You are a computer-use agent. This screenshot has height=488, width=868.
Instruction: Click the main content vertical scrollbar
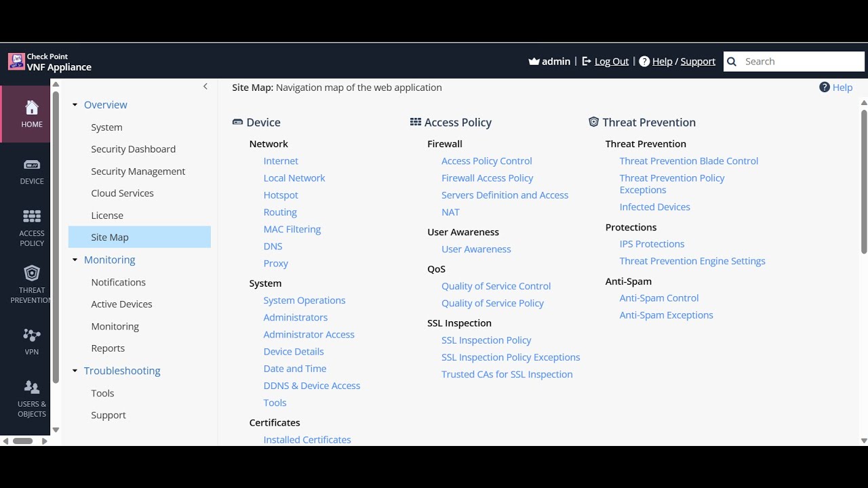pos(864,182)
